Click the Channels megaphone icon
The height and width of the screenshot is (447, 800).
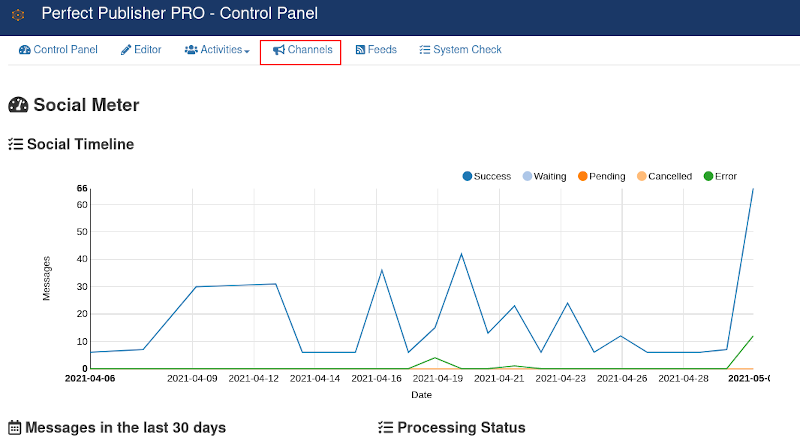279,50
